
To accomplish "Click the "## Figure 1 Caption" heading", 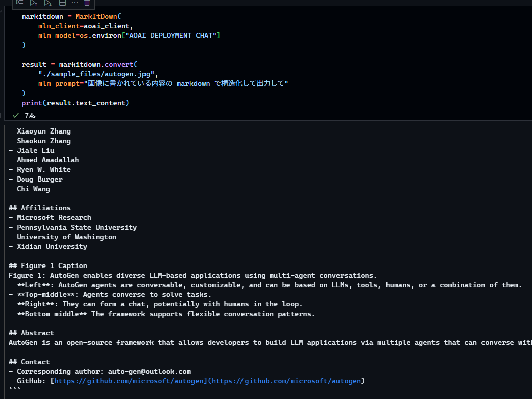I will (x=48, y=265).
